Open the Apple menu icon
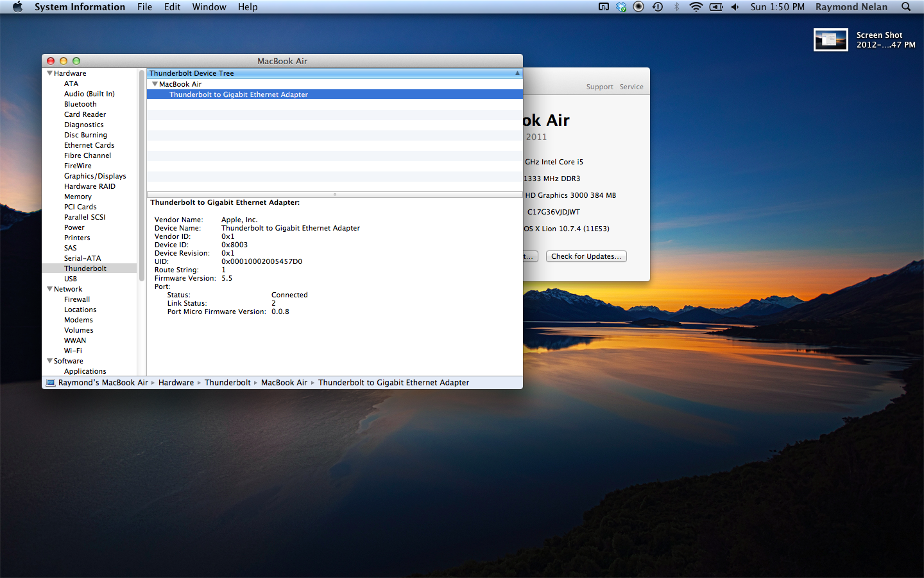The width and height of the screenshot is (924, 578). 17,7
